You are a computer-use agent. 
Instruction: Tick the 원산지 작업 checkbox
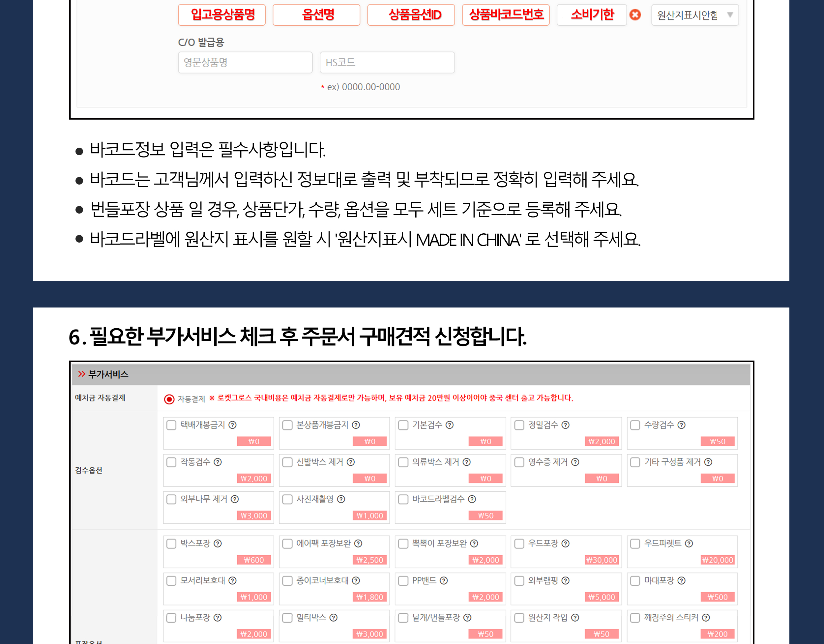coord(519,618)
